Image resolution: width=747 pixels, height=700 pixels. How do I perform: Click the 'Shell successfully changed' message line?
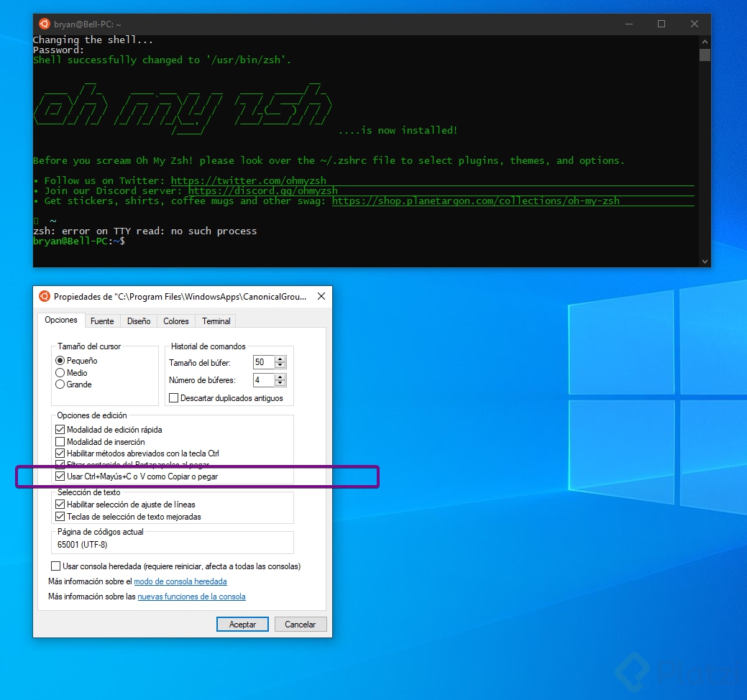[162, 60]
